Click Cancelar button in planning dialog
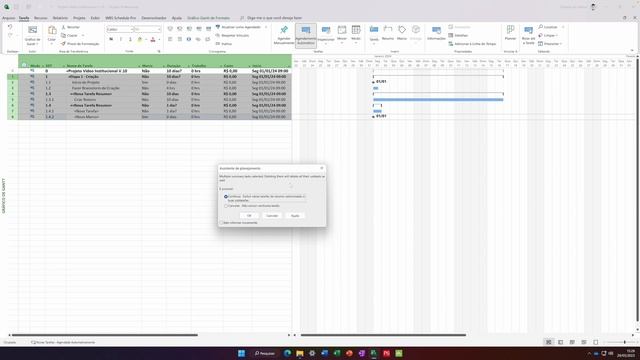 tap(272, 216)
